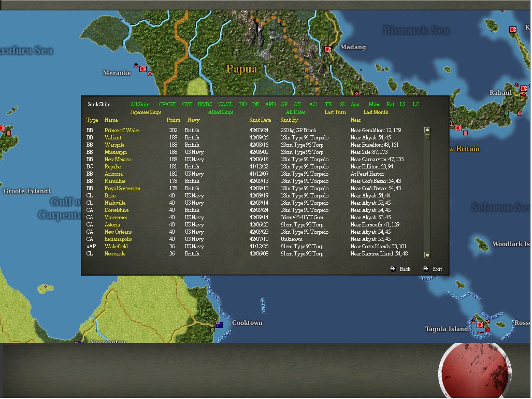
Task: Select ship Newcastle
Action: (x=114, y=253)
